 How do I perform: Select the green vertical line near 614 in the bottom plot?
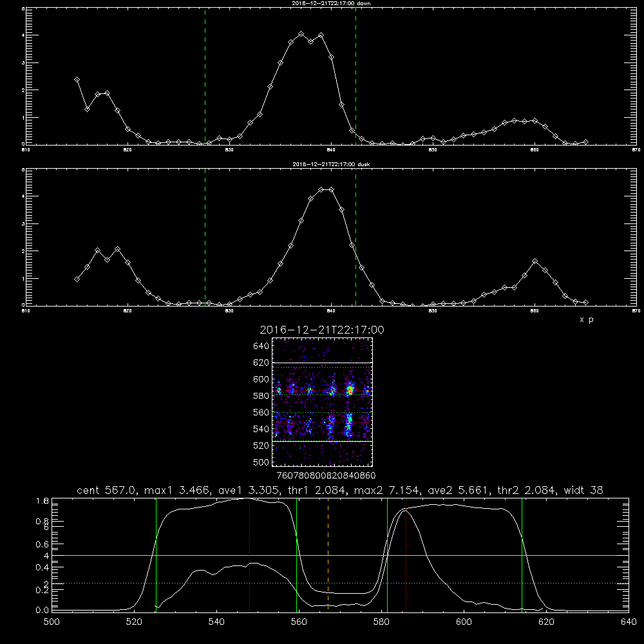tap(522, 554)
